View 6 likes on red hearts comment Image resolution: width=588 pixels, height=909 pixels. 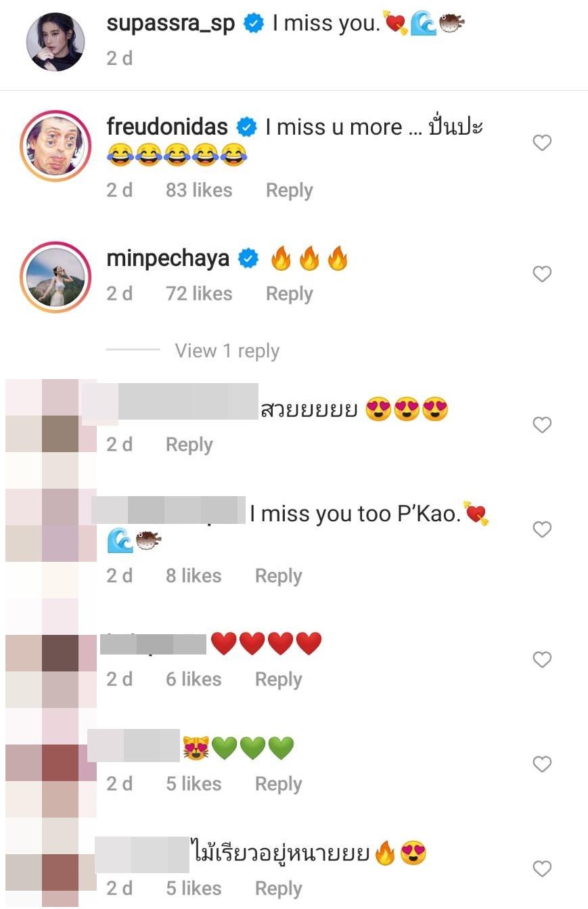click(194, 680)
